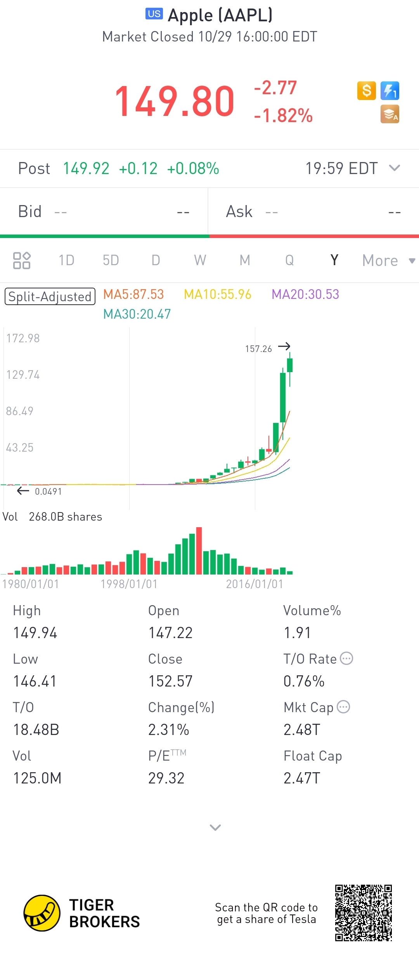Tap the 172.98 price axis label
Screen dimensions: 419x980
pyautogui.click(x=23, y=338)
